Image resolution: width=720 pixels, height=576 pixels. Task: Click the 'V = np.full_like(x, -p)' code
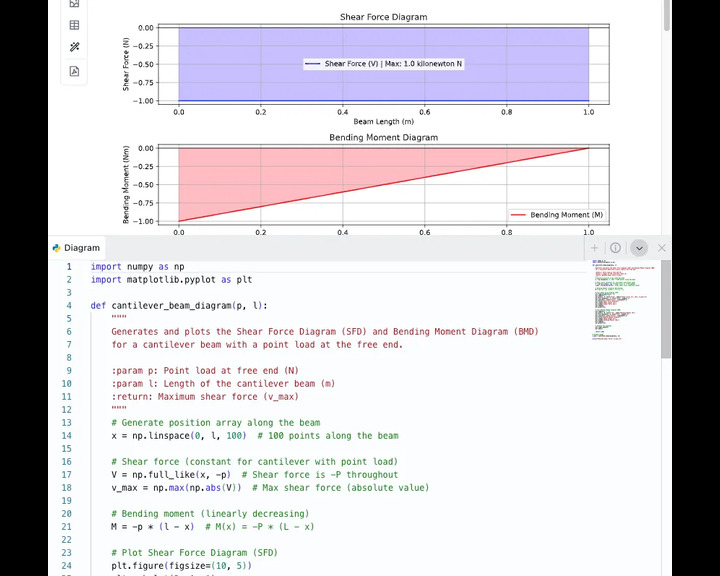[x=171, y=475]
